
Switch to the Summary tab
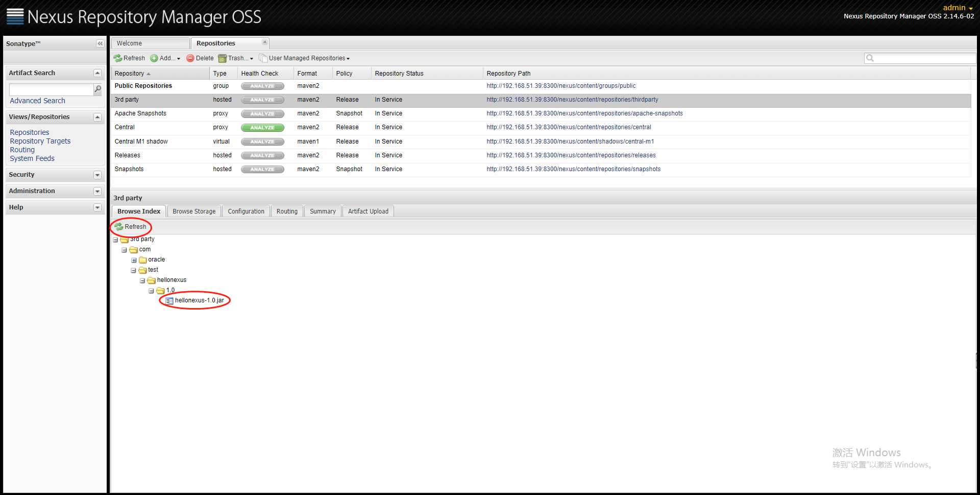(323, 211)
